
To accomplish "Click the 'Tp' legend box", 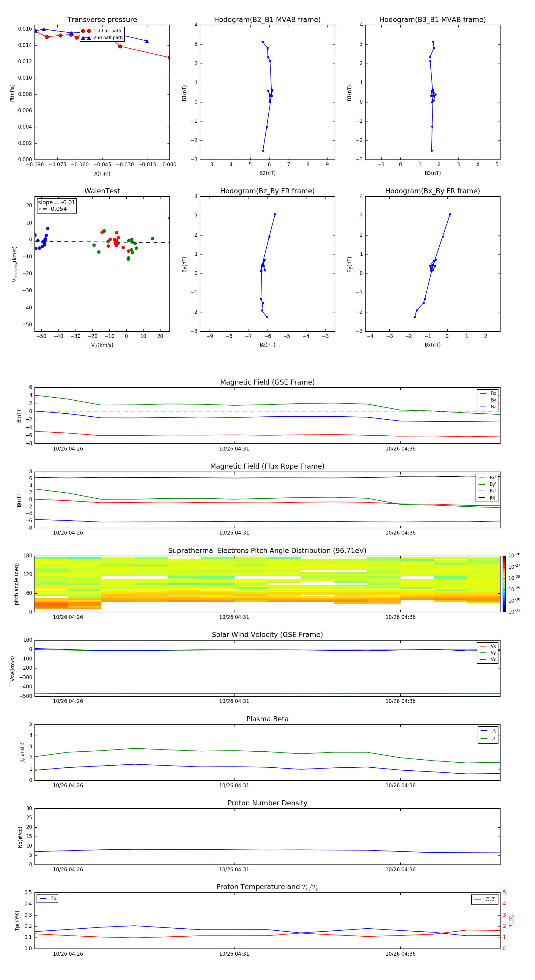I will pyautogui.click(x=47, y=899).
